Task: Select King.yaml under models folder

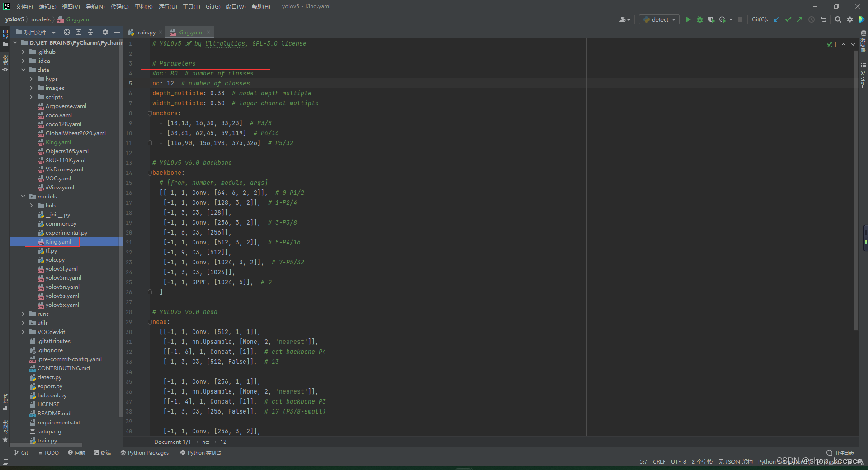Action: pos(58,242)
